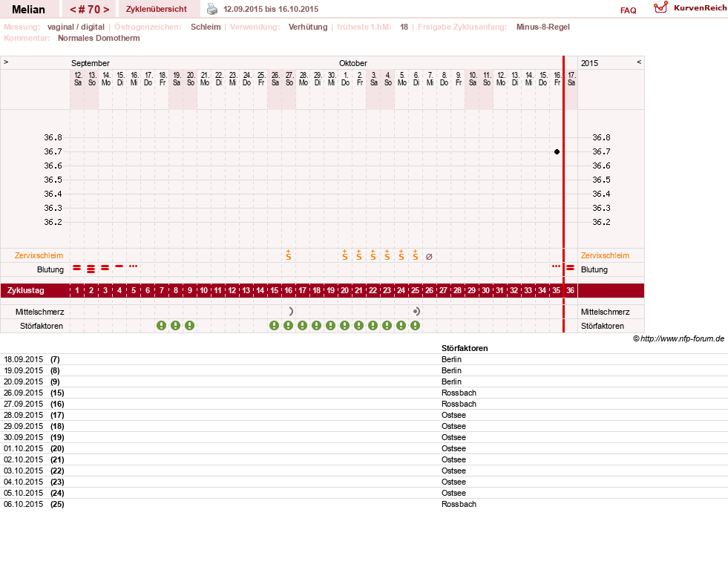Click the cervical mucus S+ symbol on cycle day 21

coord(359,255)
